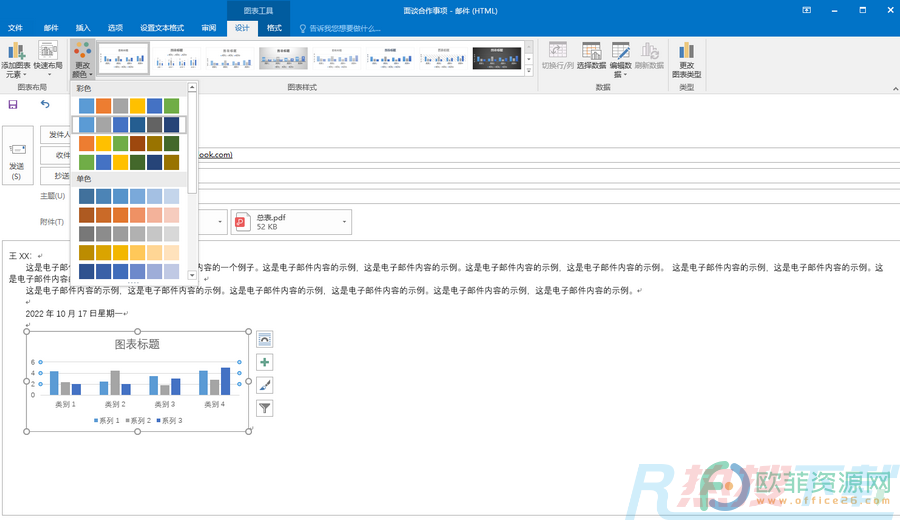Click the 抄送 button

click(x=56, y=176)
